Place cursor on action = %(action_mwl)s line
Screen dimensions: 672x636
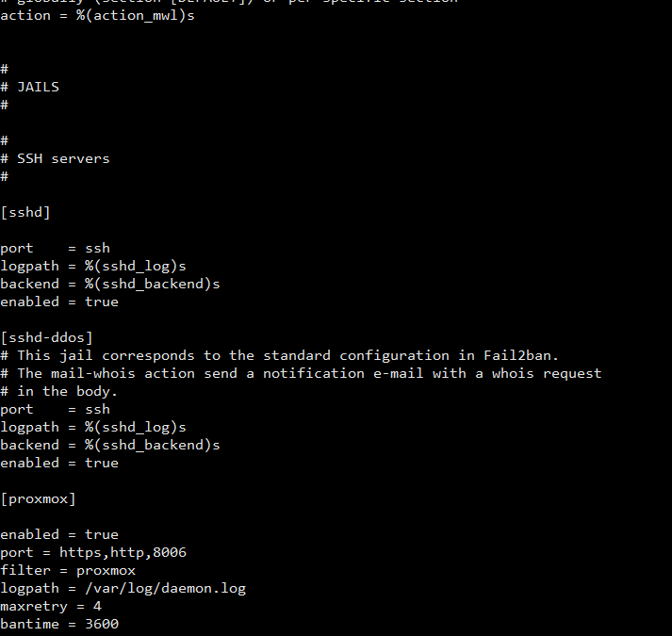click(97, 16)
